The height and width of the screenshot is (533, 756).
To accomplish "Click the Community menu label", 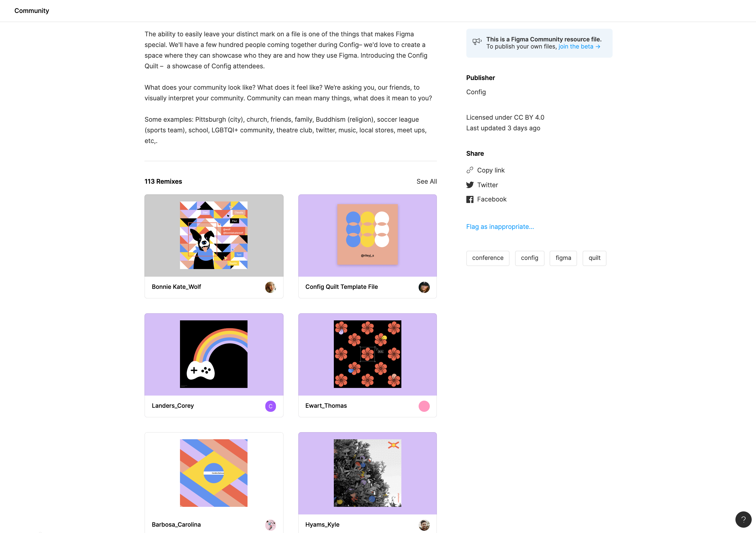I will pos(31,11).
